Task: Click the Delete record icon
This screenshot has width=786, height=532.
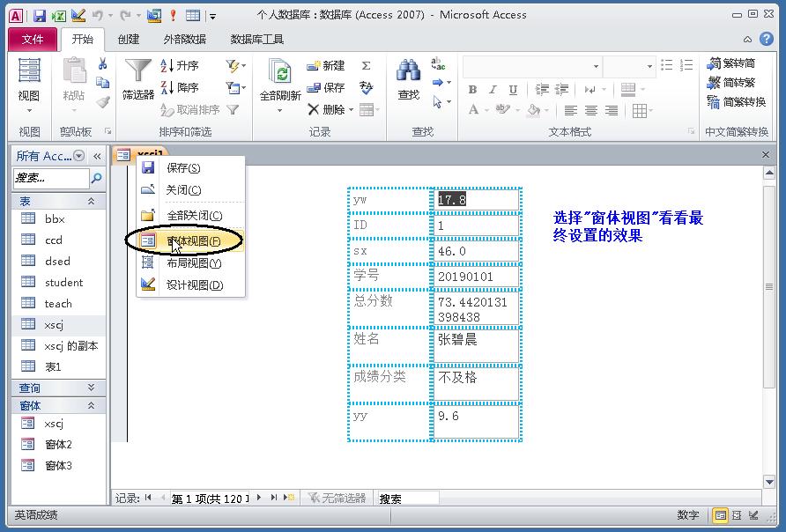Action: 326,110
